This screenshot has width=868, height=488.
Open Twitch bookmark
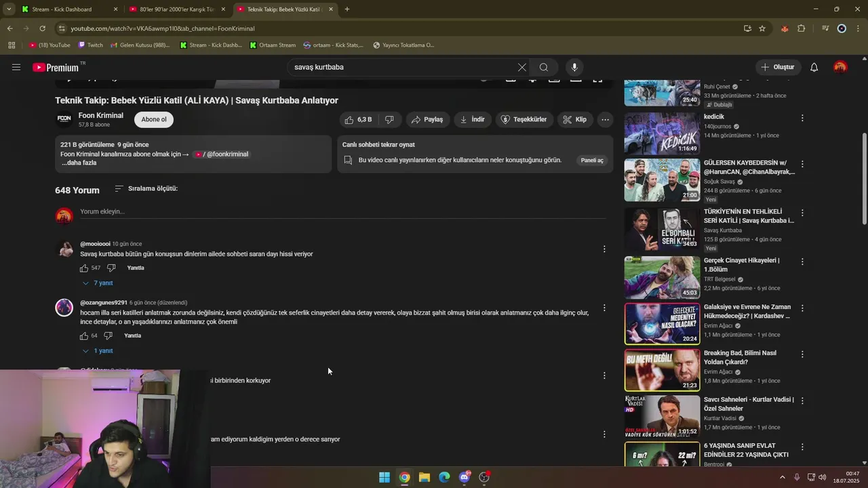91,45
